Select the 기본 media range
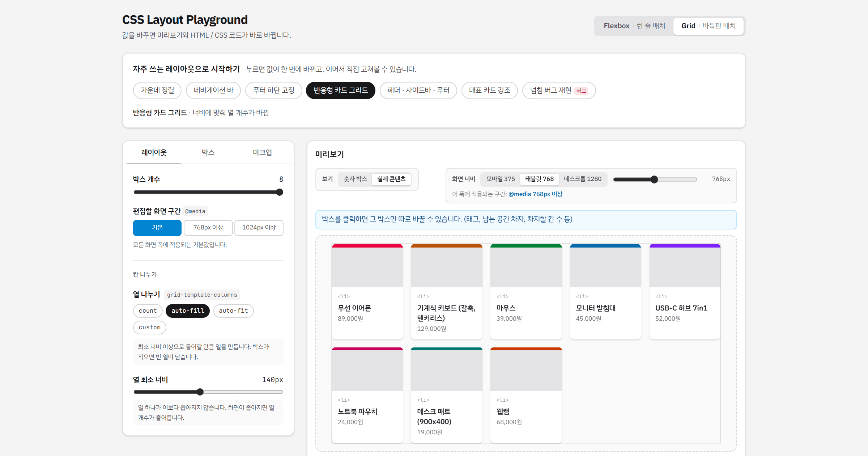Screen dimensions: 868x456 tap(157, 228)
